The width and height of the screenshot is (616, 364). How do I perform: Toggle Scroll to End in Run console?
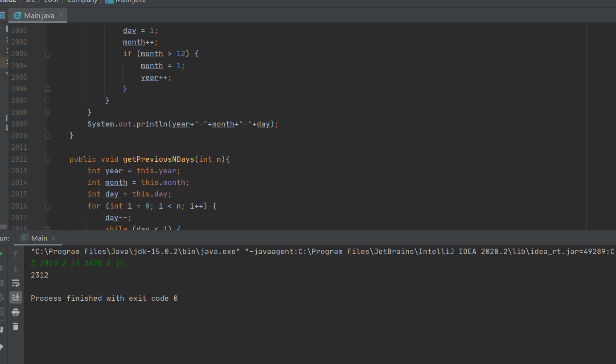click(x=16, y=297)
